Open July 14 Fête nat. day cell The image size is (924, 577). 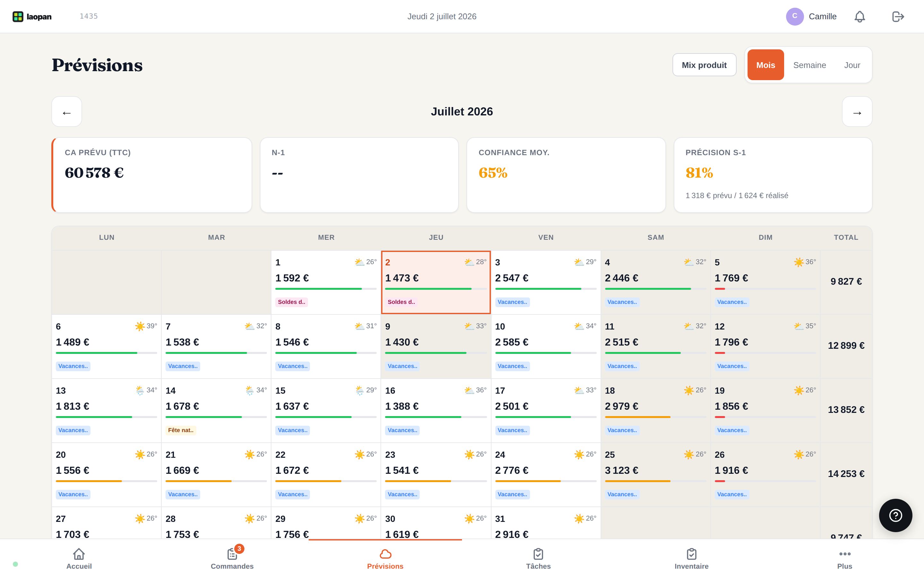coord(217,411)
